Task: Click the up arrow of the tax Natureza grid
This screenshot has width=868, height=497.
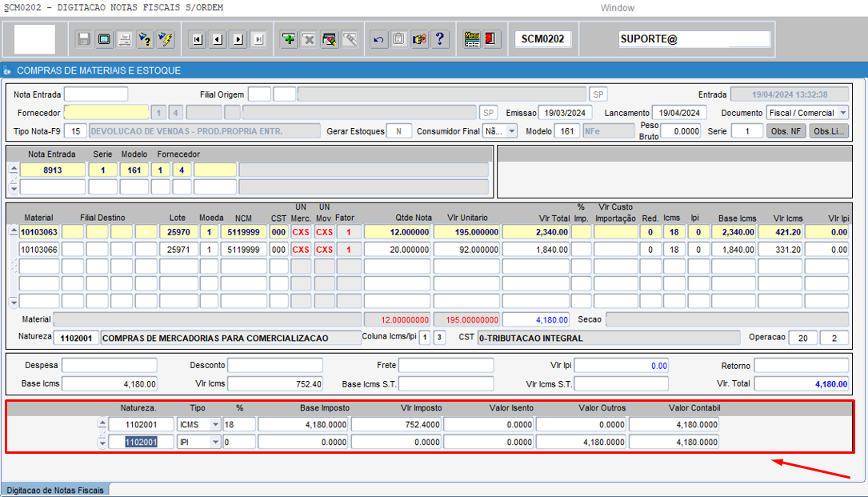Action: (x=102, y=423)
